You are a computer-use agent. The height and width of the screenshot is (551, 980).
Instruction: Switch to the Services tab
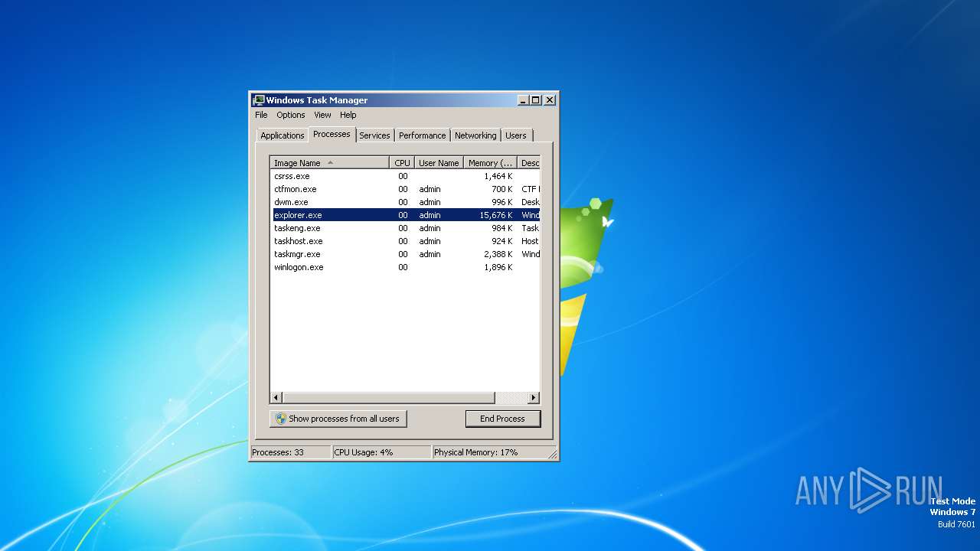[x=374, y=135]
